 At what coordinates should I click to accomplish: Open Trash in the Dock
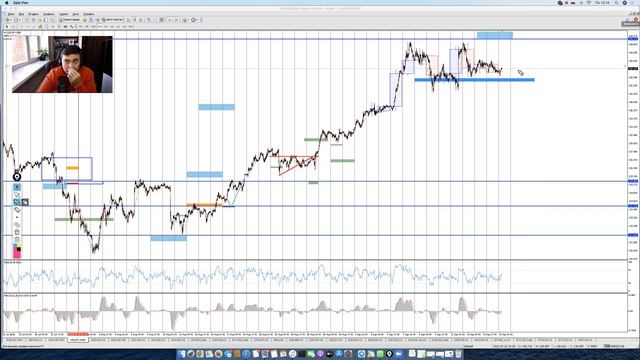(x=458, y=353)
